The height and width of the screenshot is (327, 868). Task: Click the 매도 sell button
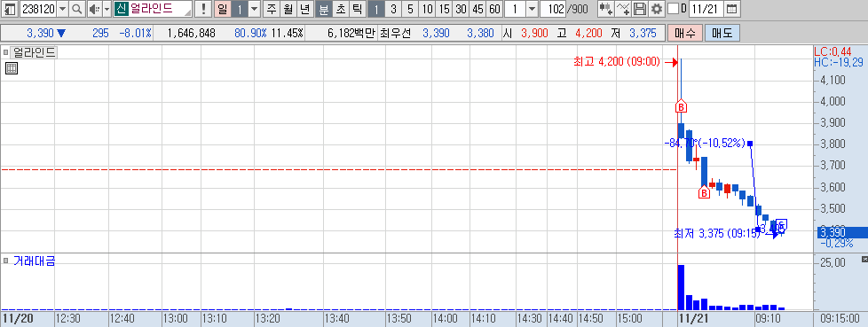(722, 33)
